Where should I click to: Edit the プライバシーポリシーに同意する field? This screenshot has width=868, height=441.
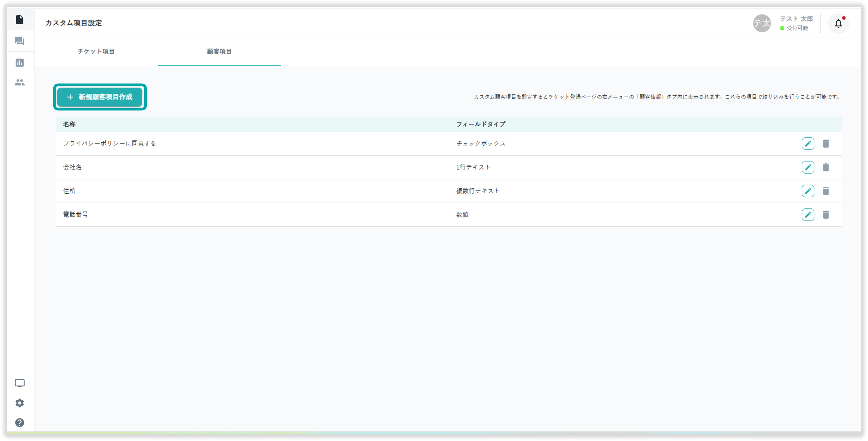point(808,144)
